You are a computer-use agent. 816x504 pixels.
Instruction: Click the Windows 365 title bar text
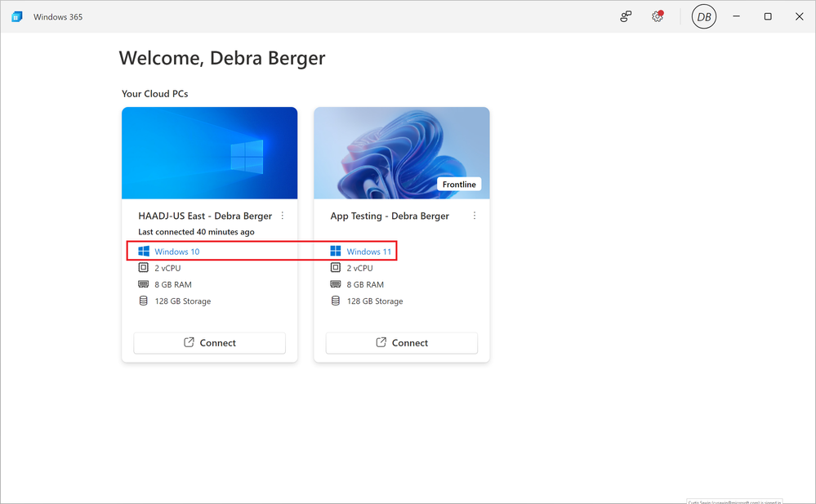tap(58, 16)
